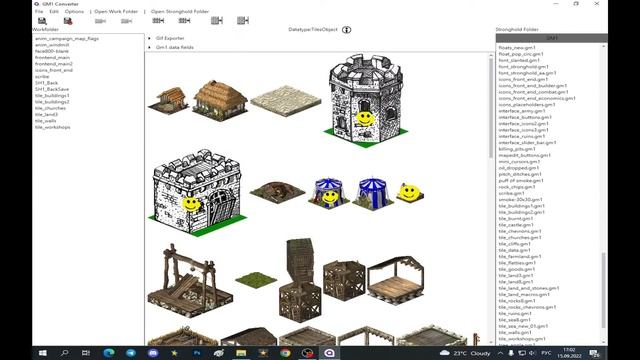Select the tall wooden tower sprite
Viewport: 640px width, 360px height.
point(300,280)
